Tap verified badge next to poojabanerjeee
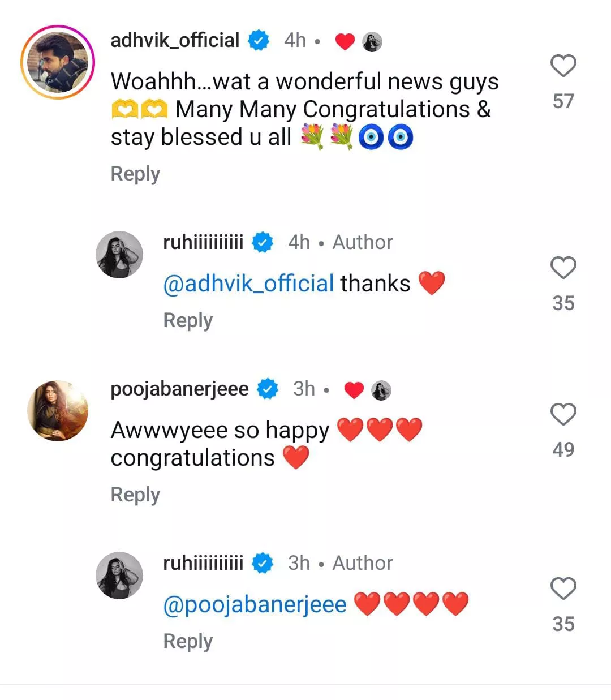Screen dimensions: 611x700 [x=268, y=389]
